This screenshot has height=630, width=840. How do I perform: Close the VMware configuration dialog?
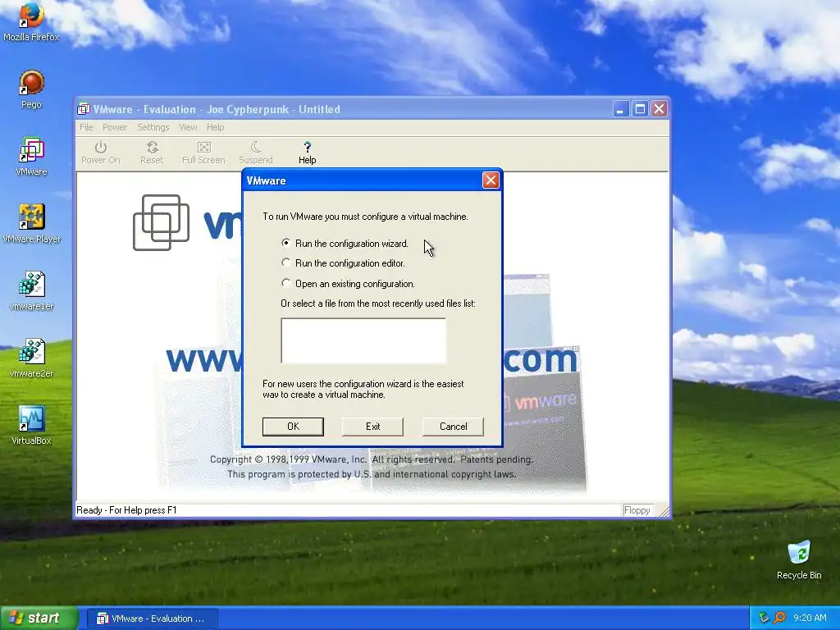(491, 180)
